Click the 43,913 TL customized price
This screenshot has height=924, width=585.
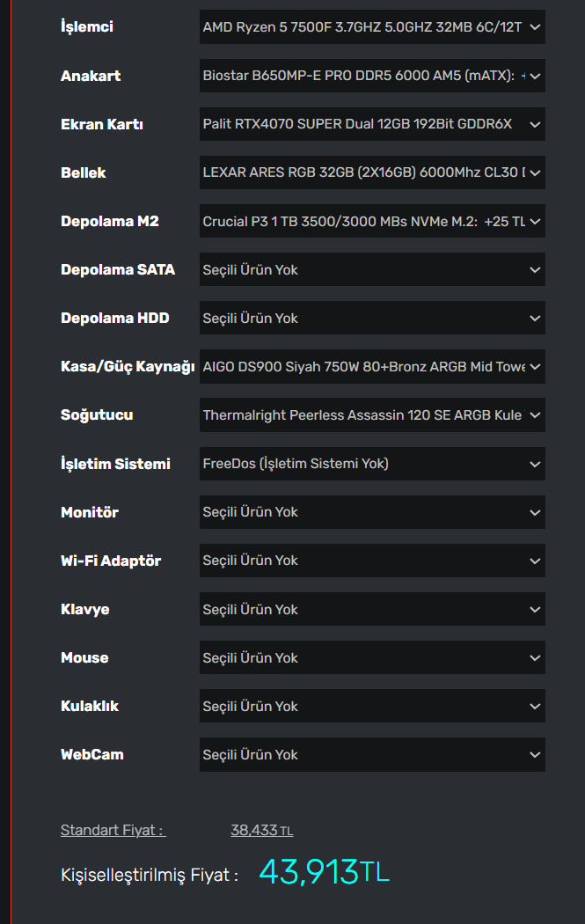[x=324, y=872]
